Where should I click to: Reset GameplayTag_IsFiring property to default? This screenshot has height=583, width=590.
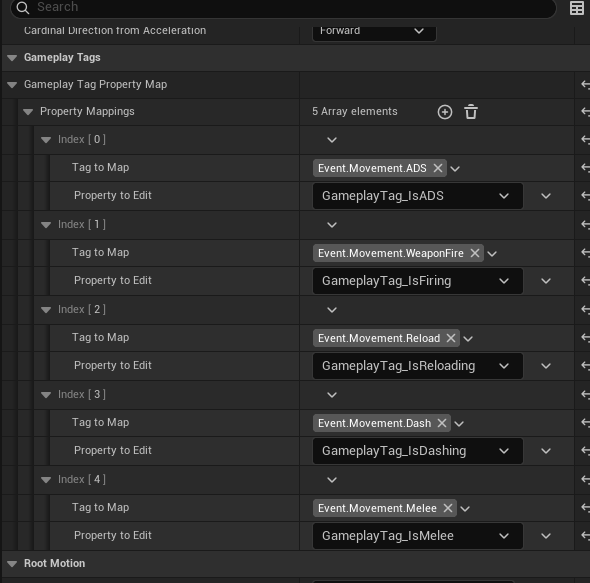(585, 280)
